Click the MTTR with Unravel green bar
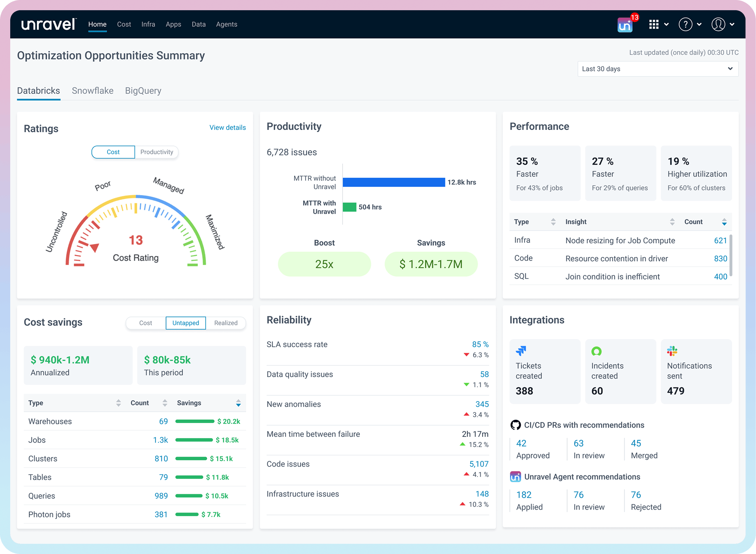756x554 pixels. [349, 207]
